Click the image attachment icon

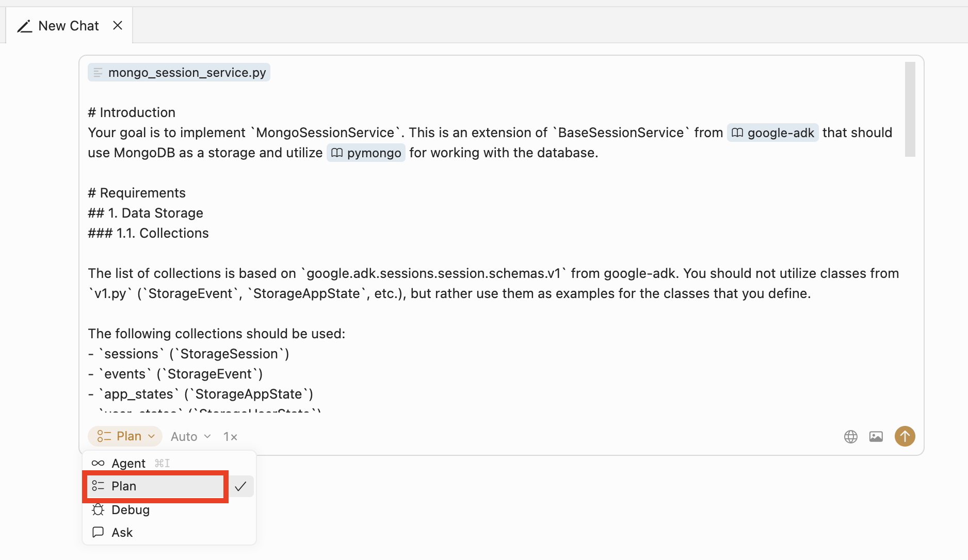[876, 436]
